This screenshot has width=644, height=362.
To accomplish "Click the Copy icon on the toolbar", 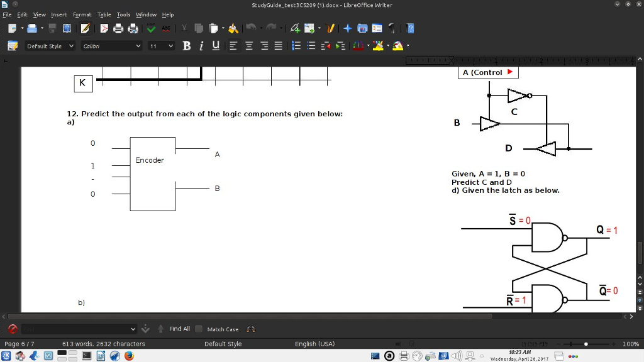I will (x=198, y=28).
